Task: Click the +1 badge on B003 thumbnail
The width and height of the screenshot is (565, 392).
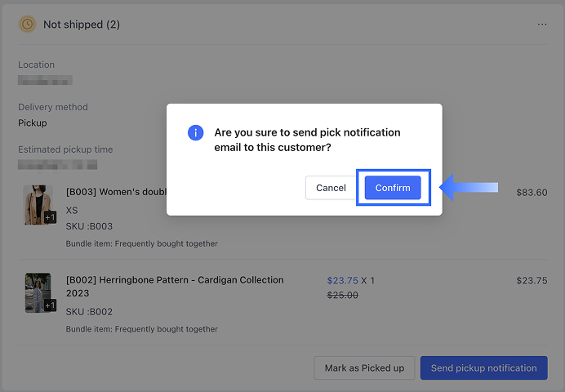Action: point(50,217)
